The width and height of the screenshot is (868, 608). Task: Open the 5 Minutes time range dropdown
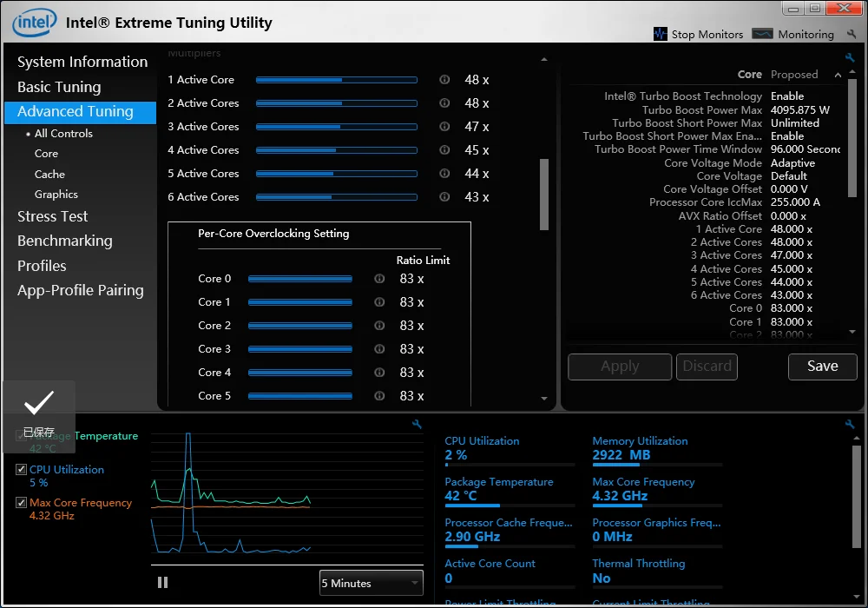[371, 583]
